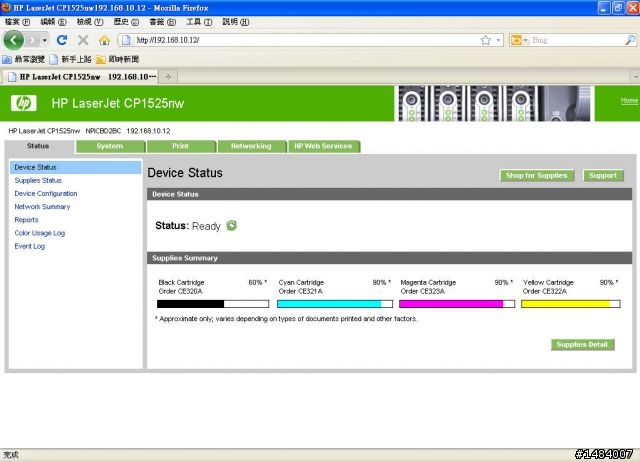The width and height of the screenshot is (640, 462).
Task: Open a new tab with the plus button
Action: (168, 77)
